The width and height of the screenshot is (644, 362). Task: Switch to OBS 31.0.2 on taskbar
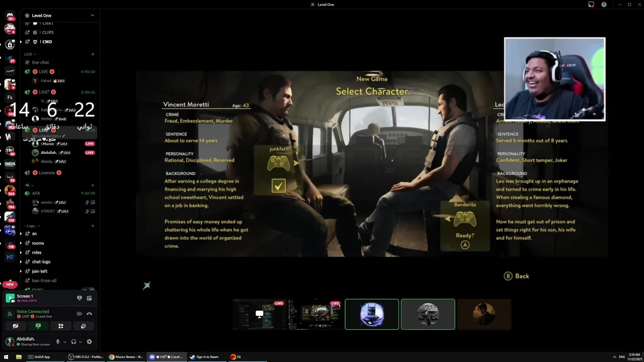coord(86,357)
